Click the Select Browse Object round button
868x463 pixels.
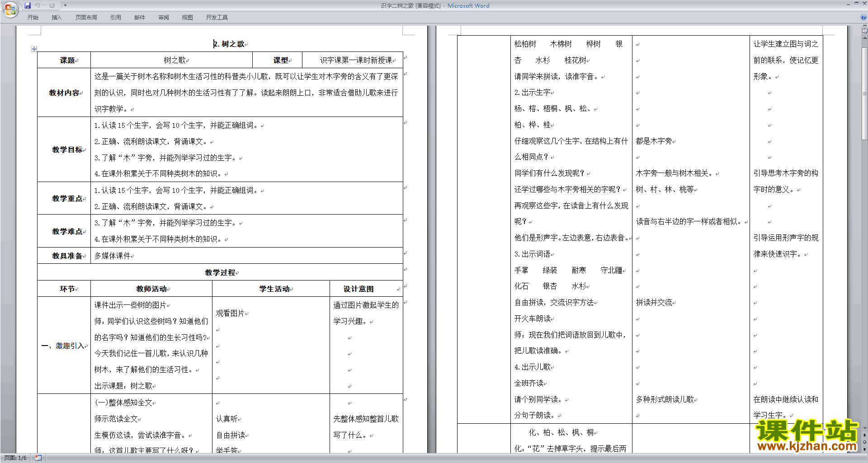pyautogui.click(x=864, y=442)
